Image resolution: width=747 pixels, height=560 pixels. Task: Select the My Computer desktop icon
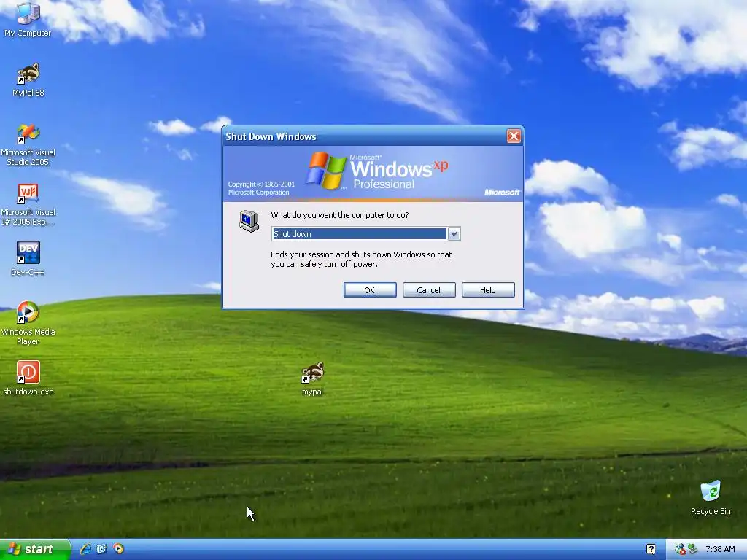tap(28, 19)
